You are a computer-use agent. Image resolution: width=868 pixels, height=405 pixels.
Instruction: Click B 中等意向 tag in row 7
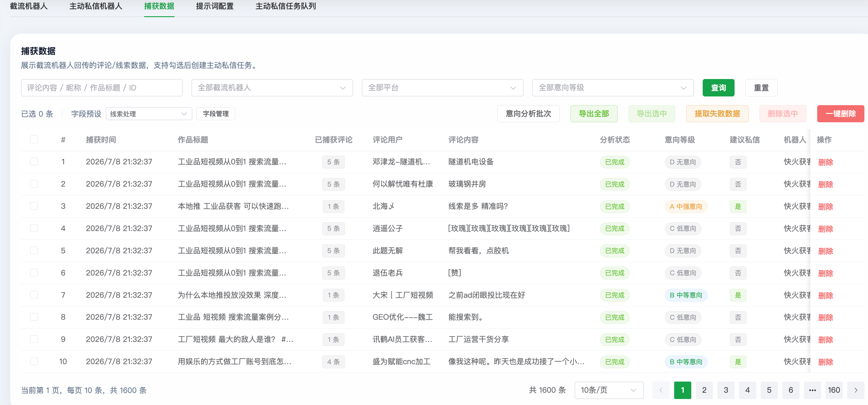(x=686, y=295)
